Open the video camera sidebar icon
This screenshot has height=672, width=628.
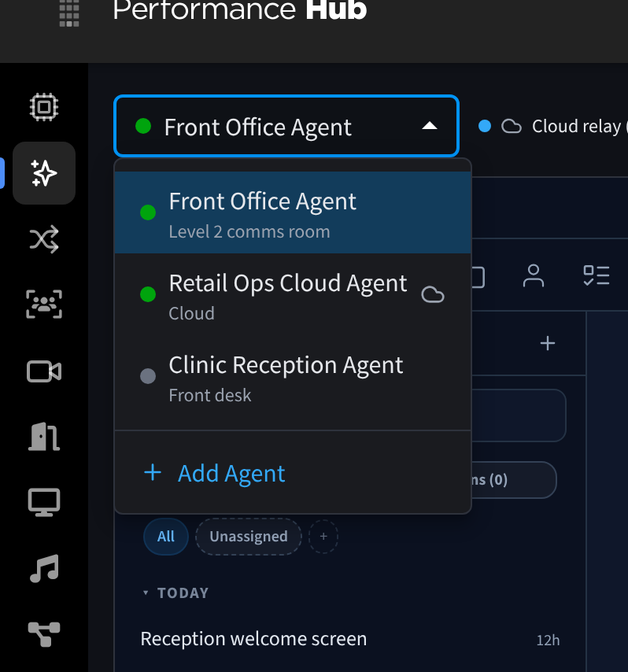point(44,371)
